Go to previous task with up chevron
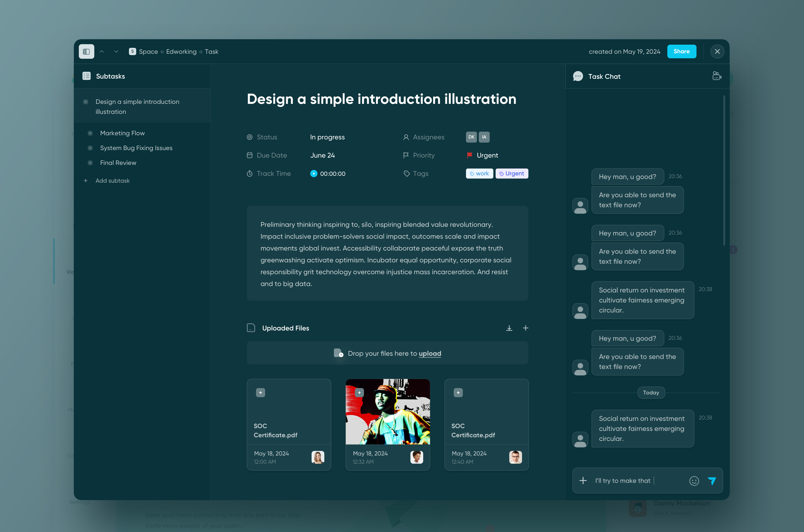This screenshot has width=804, height=532. [102, 51]
